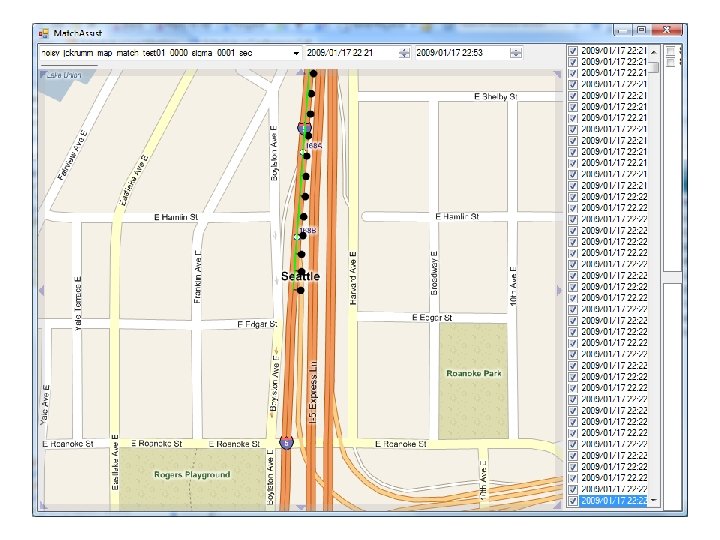Pan map southwest with bottom-left corner arrow
The width and height of the screenshot is (720, 540).
44,506
